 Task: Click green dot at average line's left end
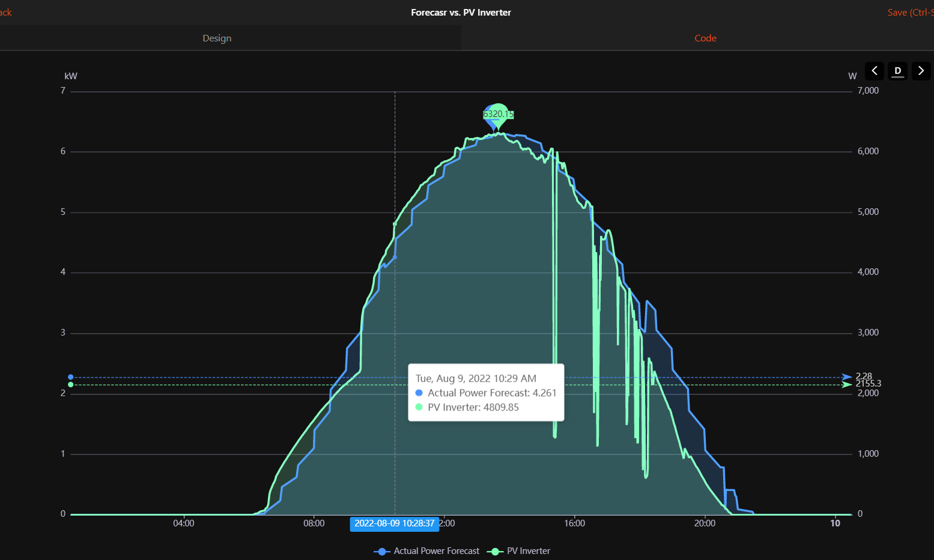(x=71, y=385)
